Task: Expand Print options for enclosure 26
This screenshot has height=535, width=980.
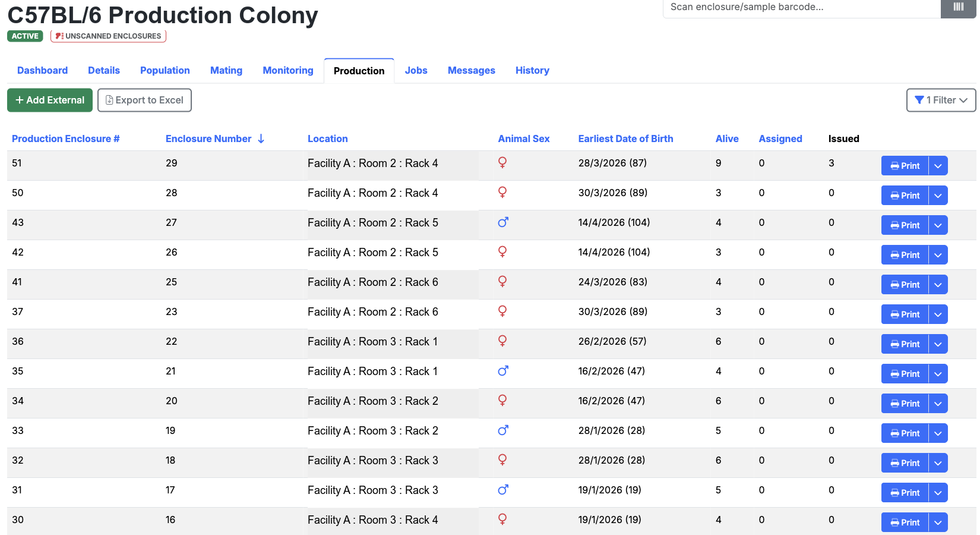Action: pos(938,255)
